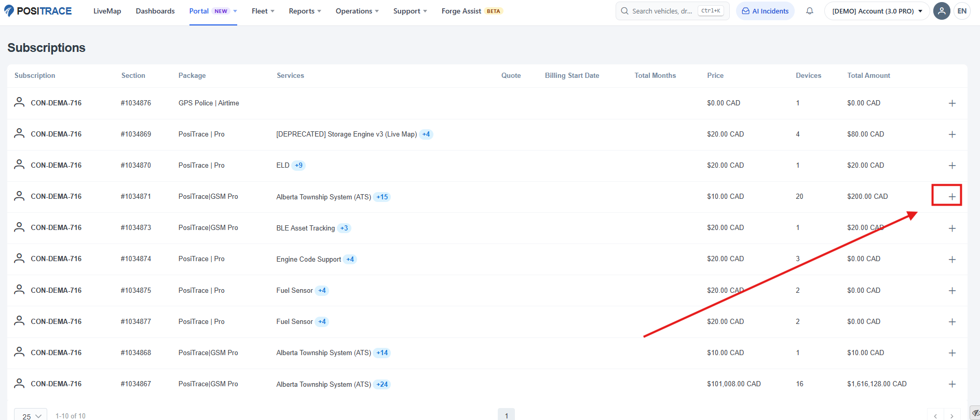Show the +4 Fuel Sensor badge in row #1034875

pyautogui.click(x=322, y=290)
